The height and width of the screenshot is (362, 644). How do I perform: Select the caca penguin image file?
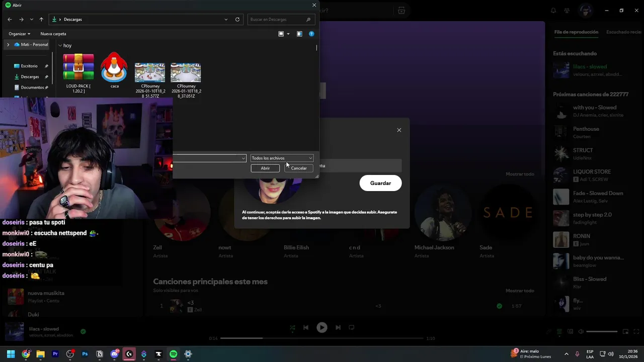click(x=115, y=70)
